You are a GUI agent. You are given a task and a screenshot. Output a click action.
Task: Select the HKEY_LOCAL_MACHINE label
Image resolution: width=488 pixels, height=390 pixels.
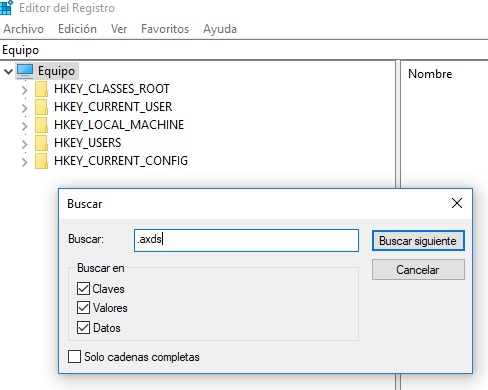pos(119,125)
